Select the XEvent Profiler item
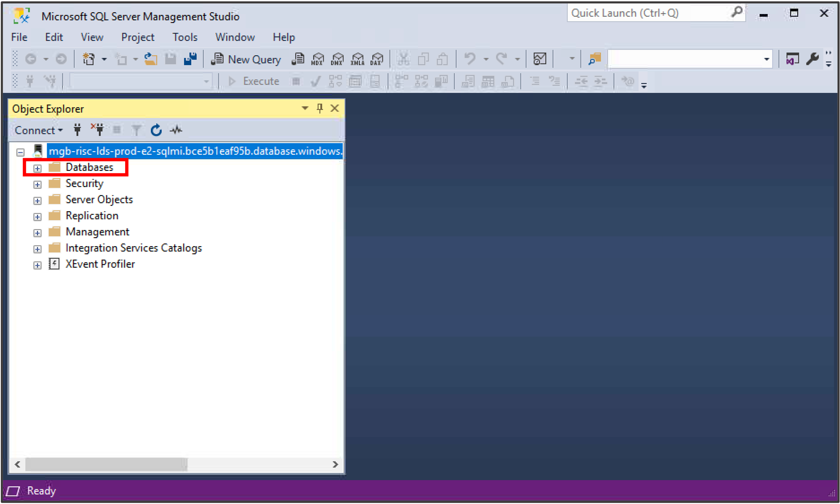The width and height of the screenshot is (840, 504). pos(100,264)
